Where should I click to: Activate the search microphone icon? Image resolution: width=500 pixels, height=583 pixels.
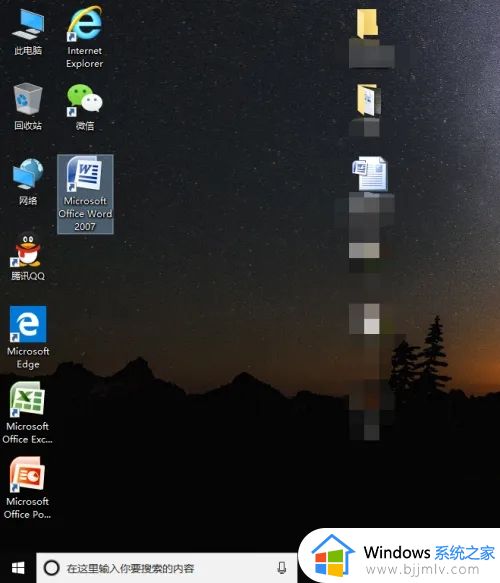[282, 568]
